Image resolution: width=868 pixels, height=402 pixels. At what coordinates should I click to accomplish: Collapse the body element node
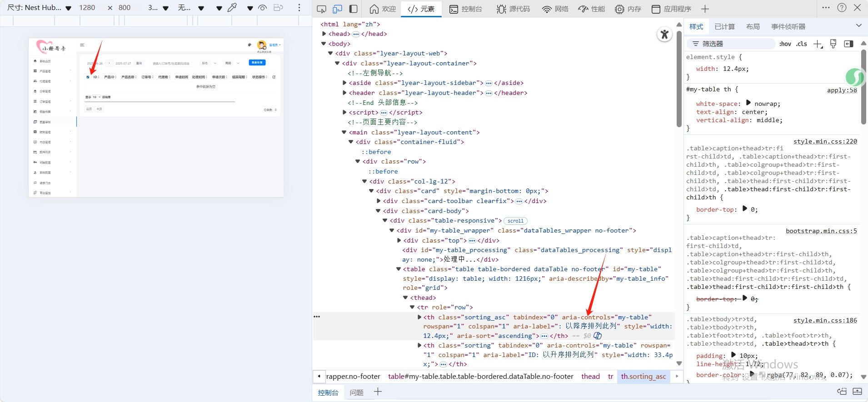click(324, 44)
